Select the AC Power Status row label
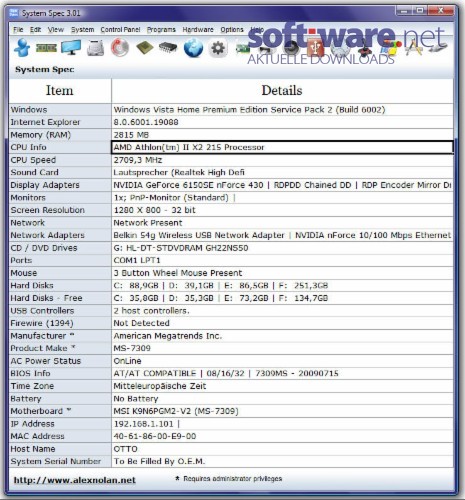 [46, 361]
